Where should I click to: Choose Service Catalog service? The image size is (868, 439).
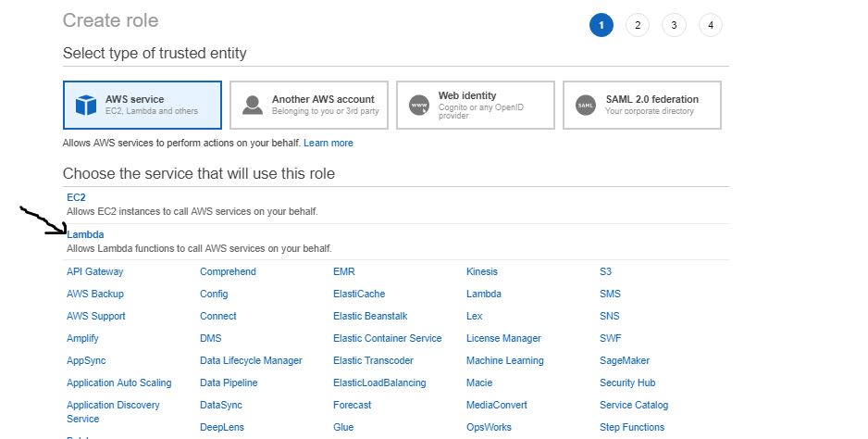[x=634, y=405]
